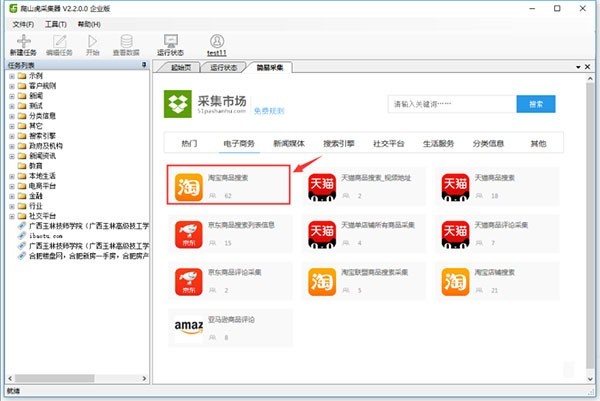This screenshot has height=401, width=600.
Task: Open the 查看数据 database toolbar icon
Action: coord(126,41)
